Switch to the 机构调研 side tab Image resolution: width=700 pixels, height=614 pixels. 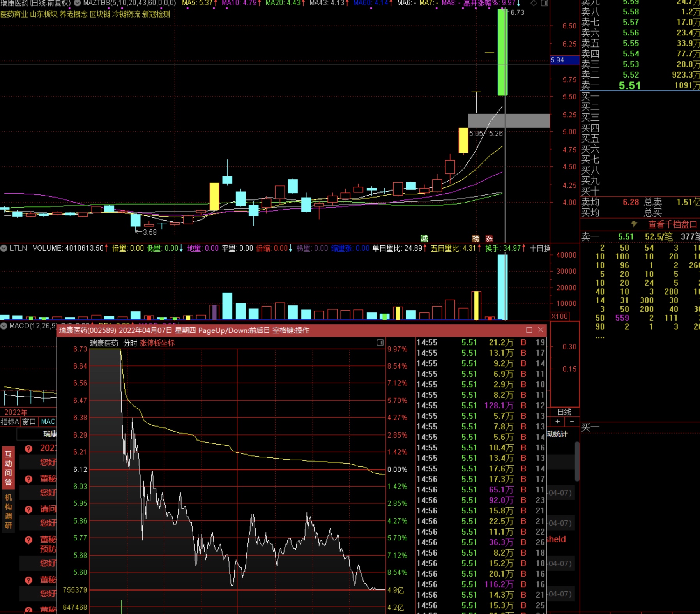(8, 511)
